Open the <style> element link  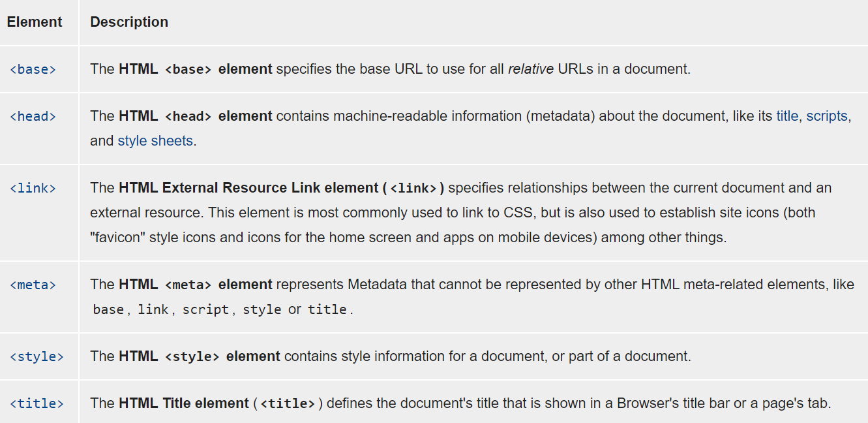[37, 357]
